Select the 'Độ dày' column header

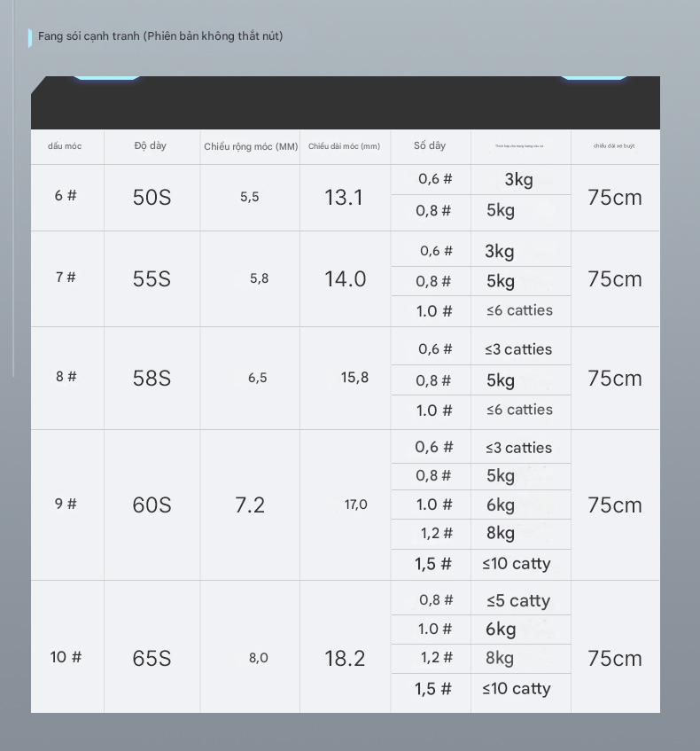[x=151, y=145]
